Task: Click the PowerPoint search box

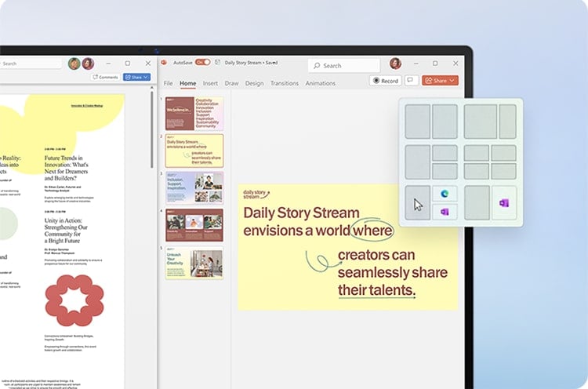Action: click(343, 66)
